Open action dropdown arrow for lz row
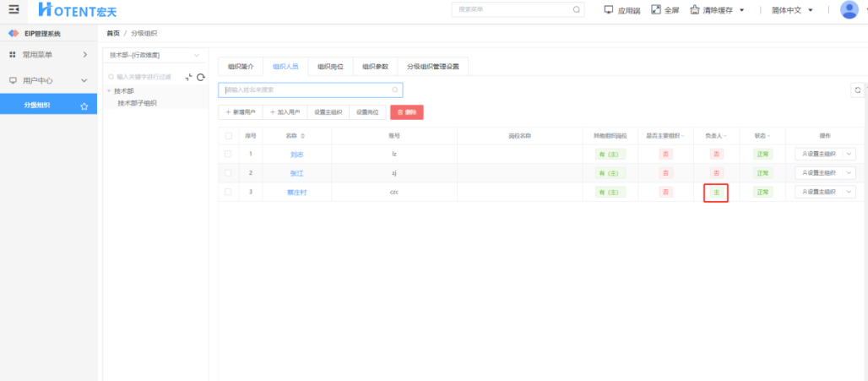Image resolution: width=868 pixels, height=381 pixels. (x=849, y=155)
